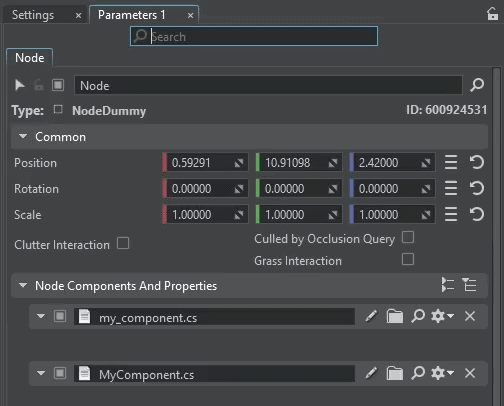Open the Rotation row hamburger menu icon
Image resolution: width=504 pixels, height=406 pixels.
(451, 189)
